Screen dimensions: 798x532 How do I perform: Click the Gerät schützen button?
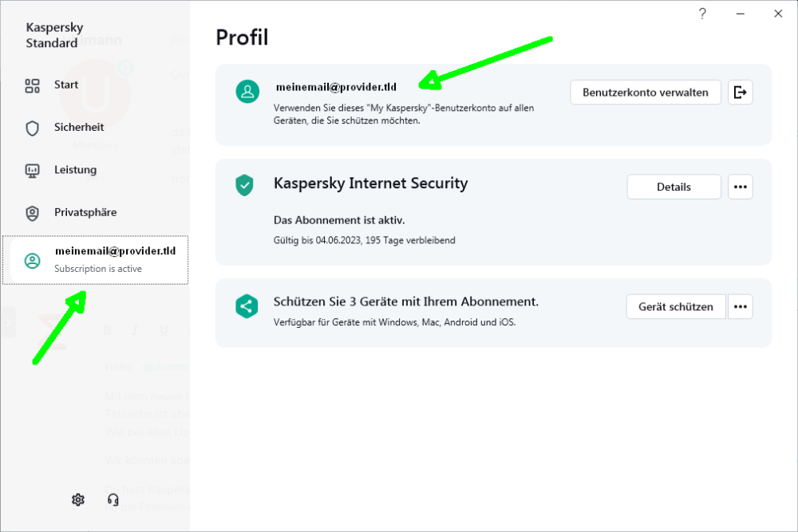click(x=675, y=306)
